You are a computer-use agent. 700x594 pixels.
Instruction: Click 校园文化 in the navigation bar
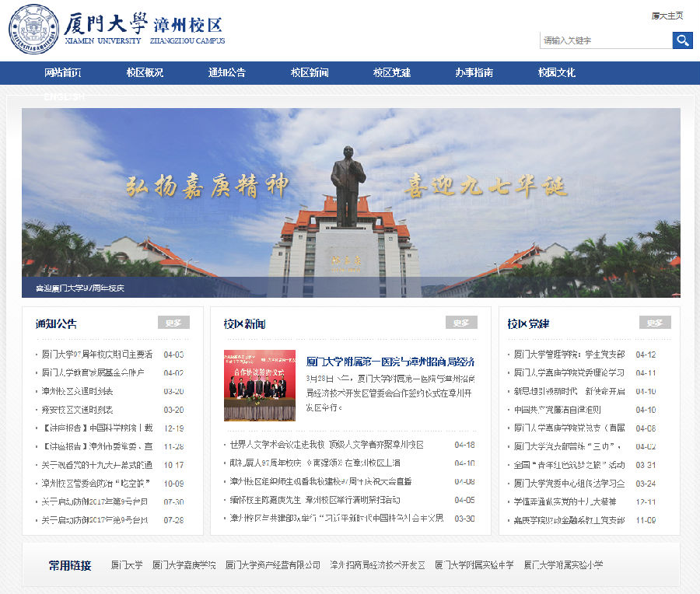557,73
